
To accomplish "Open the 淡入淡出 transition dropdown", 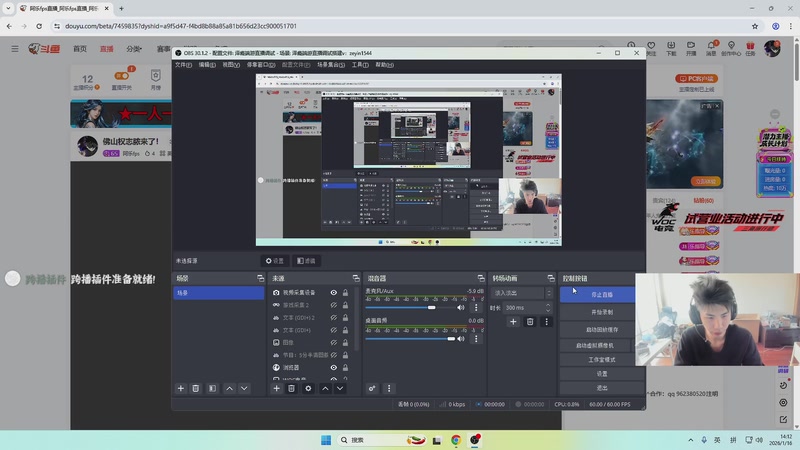I will [x=520, y=293].
